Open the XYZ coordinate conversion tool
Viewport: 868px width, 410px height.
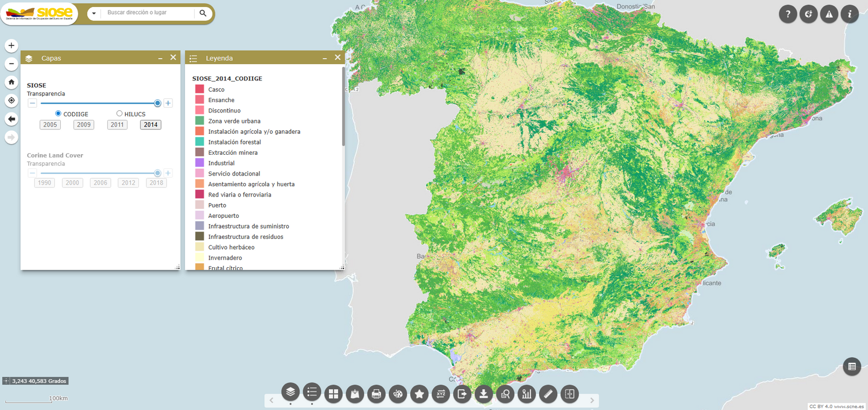pos(441,394)
